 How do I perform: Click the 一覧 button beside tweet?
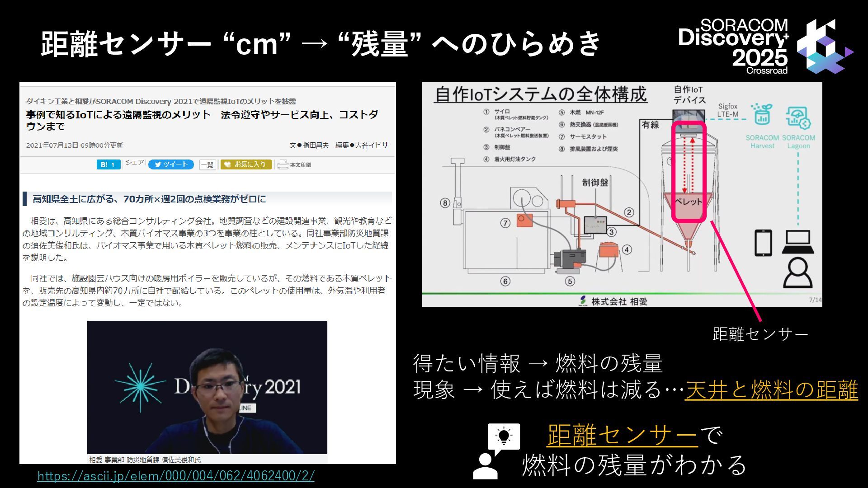pyautogui.click(x=208, y=164)
